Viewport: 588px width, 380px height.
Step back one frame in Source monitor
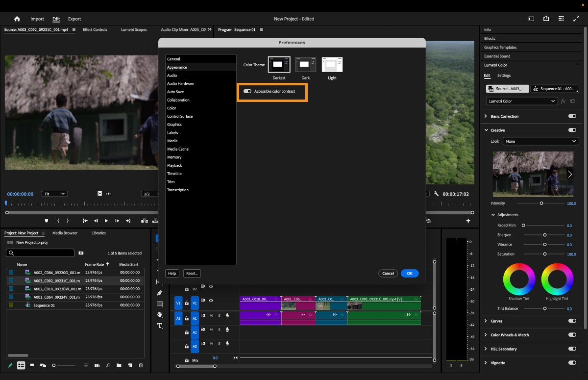(x=96, y=221)
